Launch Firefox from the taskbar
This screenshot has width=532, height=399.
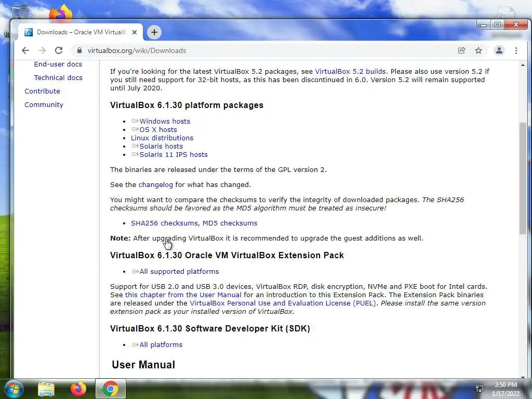(x=78, y=389)
